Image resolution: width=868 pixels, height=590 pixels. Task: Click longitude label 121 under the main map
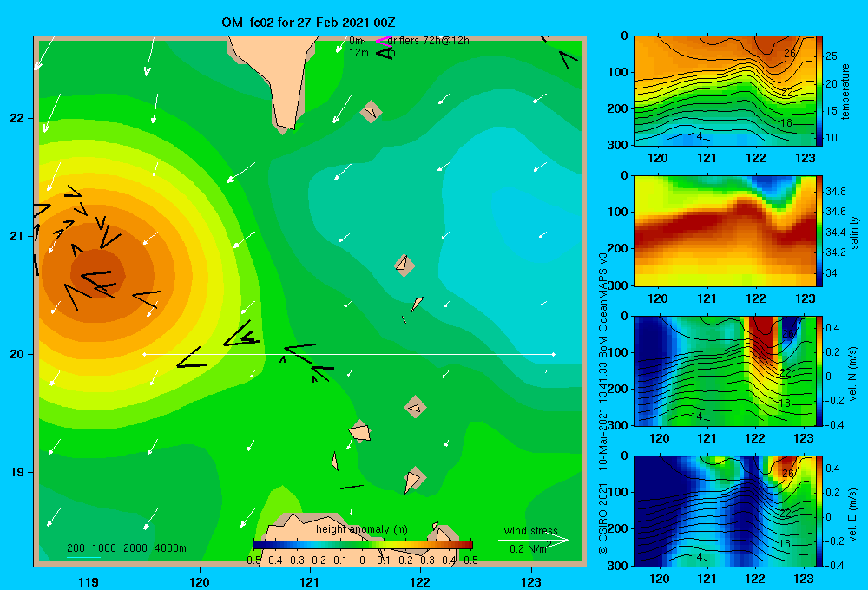[310, 582]
